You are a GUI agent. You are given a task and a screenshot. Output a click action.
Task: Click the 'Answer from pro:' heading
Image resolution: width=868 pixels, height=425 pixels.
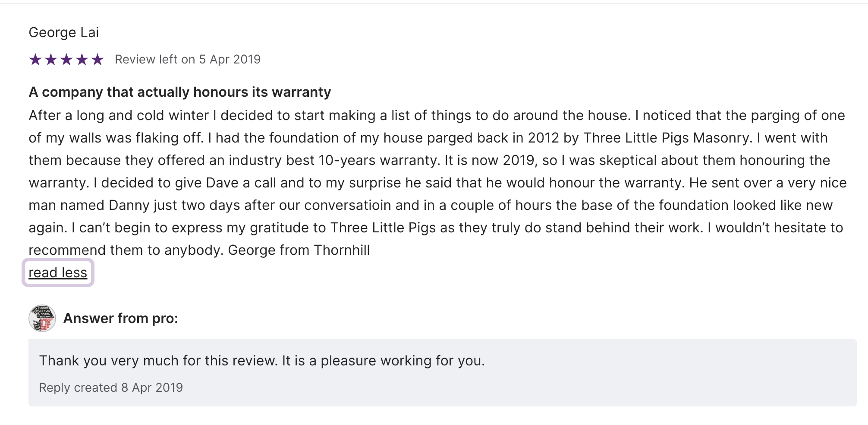click(121, 318)
